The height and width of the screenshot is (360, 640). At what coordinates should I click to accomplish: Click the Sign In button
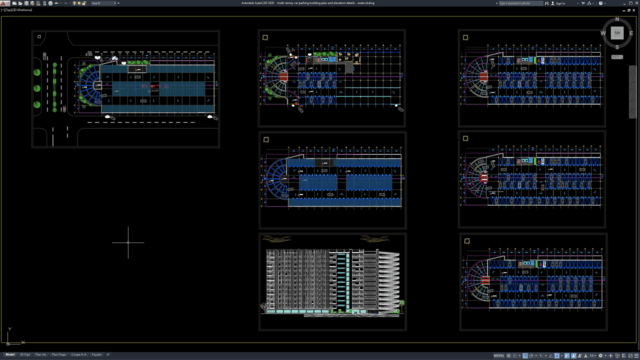[x=558, y=3]
